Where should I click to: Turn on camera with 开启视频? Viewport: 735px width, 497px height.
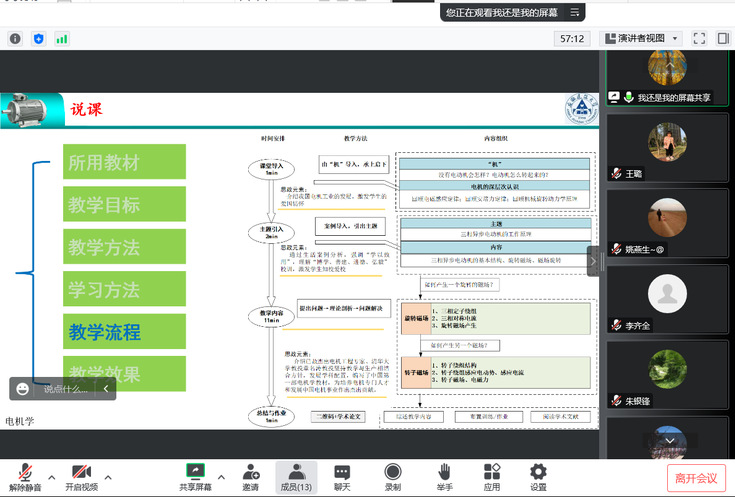click(x=81, y=475)
